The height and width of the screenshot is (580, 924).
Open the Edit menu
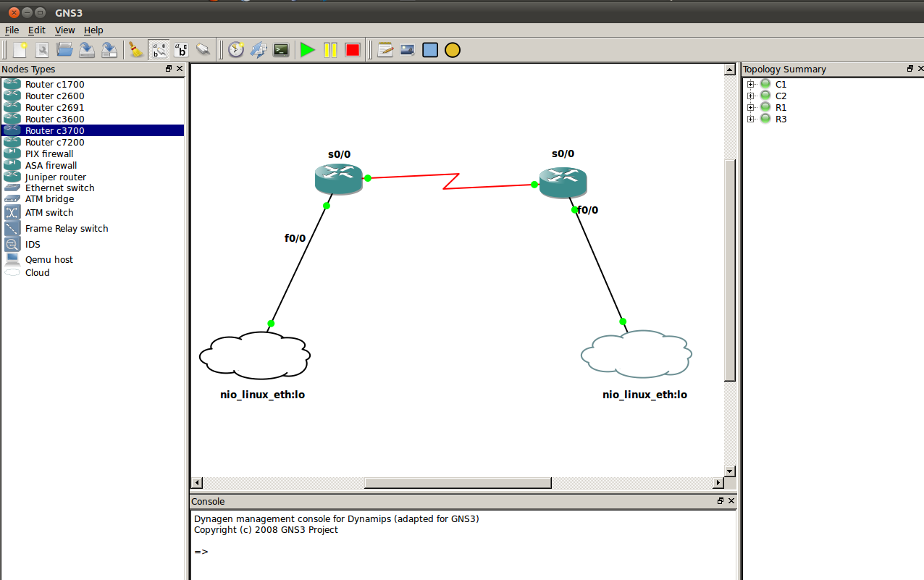click(36, 30)
